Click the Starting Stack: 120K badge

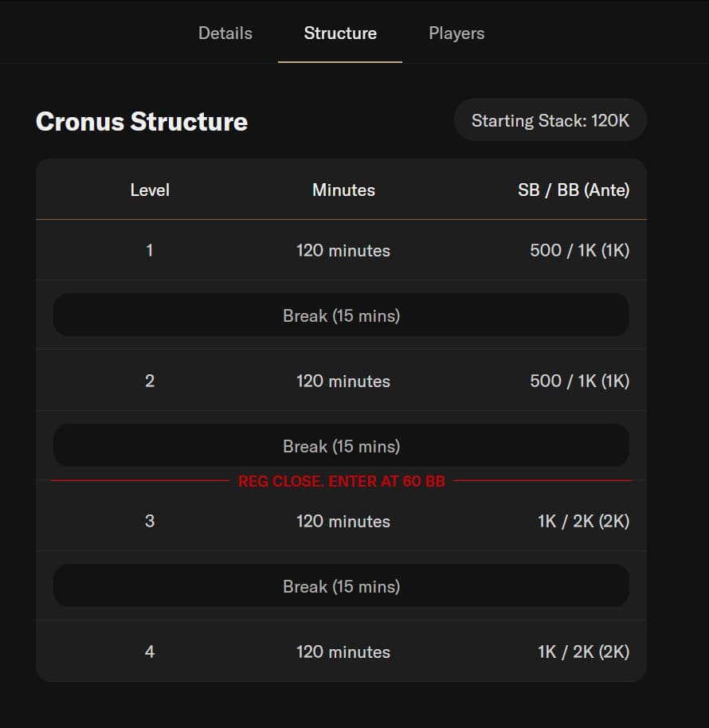coord(550,120)
